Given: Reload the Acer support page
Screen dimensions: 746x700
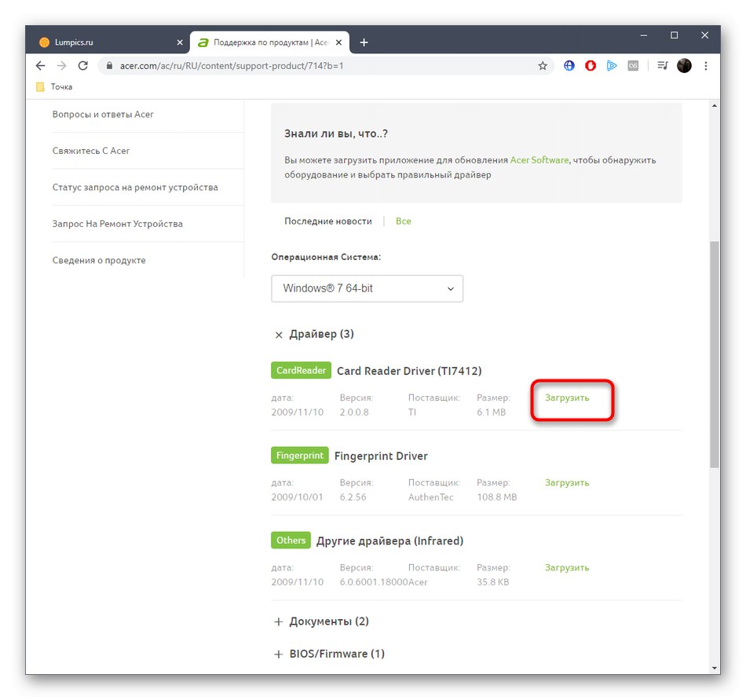Looking at the screenshot, I should (82, 66).
